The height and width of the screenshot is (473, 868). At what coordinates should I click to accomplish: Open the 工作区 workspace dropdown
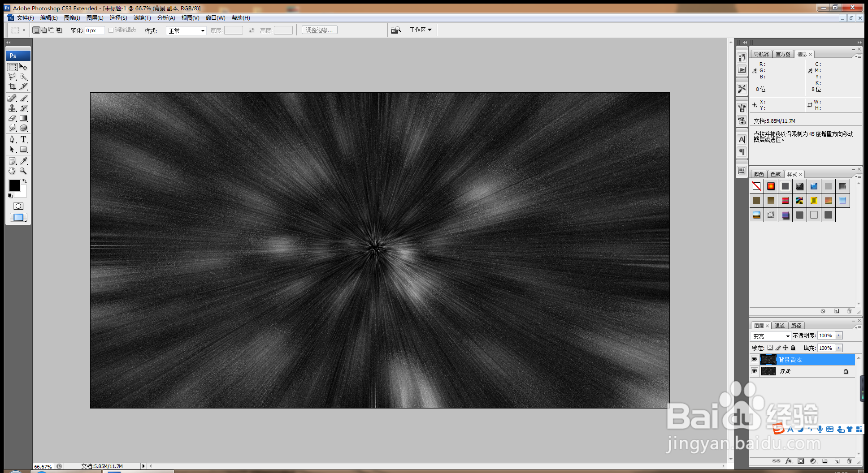(421, 30)
